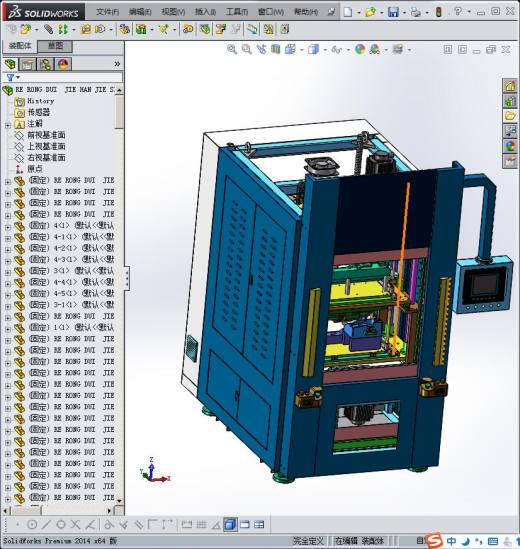Click the Help question mark icon
The height and width of the screenshot is (549, 520).
[x=458, y=12]
